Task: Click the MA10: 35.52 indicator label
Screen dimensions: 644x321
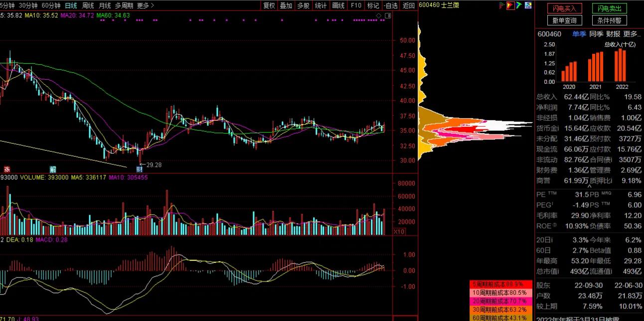Action: 41,15
